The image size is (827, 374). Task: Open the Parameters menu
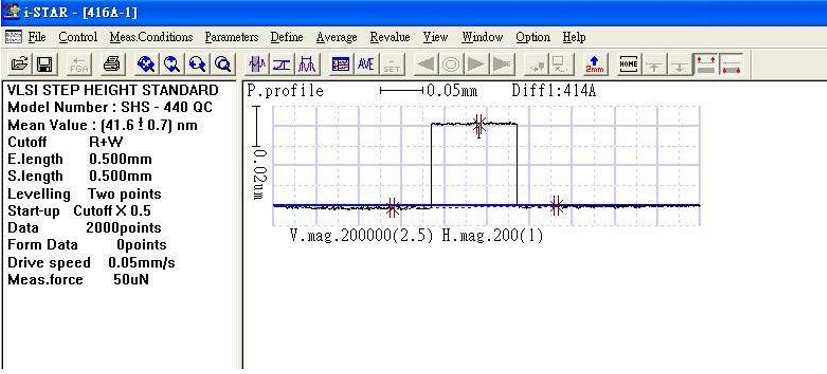pyautogui.click(x=232, y=37)
